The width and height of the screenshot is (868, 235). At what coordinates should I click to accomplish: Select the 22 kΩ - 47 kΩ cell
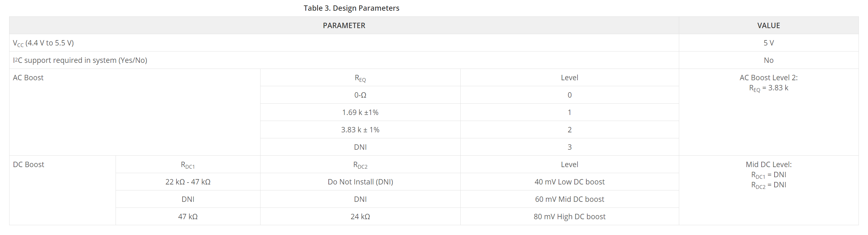pos(188,182)
